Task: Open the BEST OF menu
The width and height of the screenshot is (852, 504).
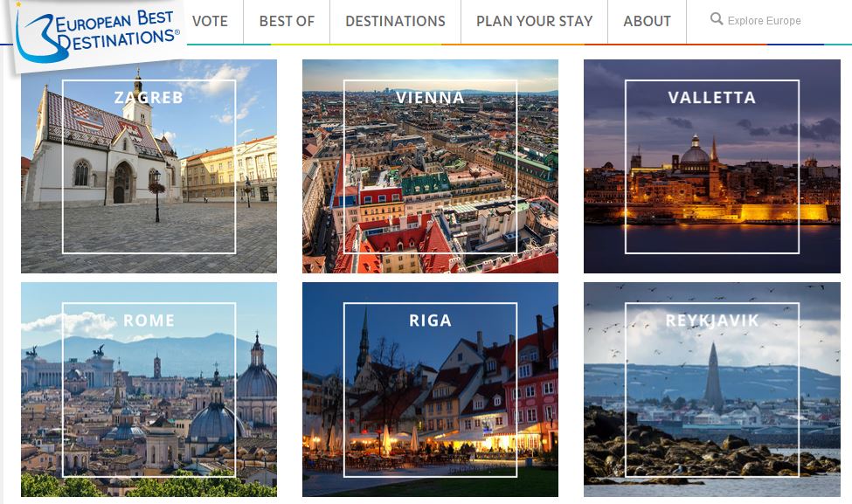Action: (x=287, y=22)
